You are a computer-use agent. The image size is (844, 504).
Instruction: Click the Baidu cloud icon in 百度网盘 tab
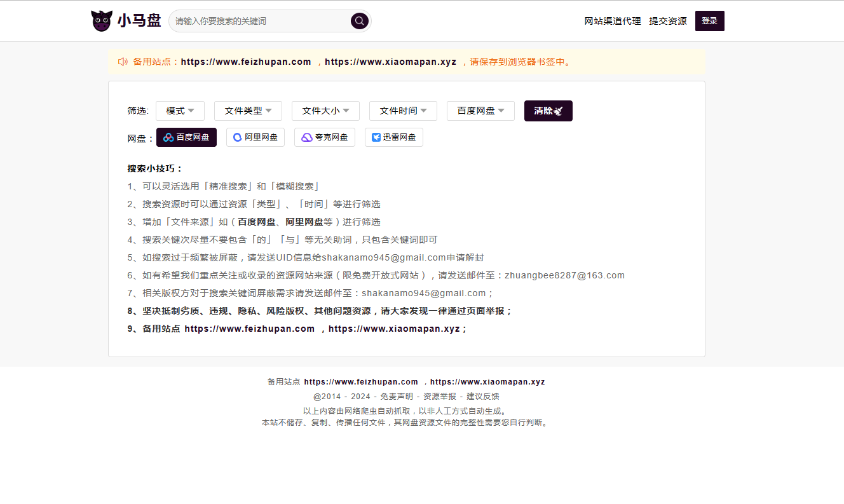pos(168,137)
